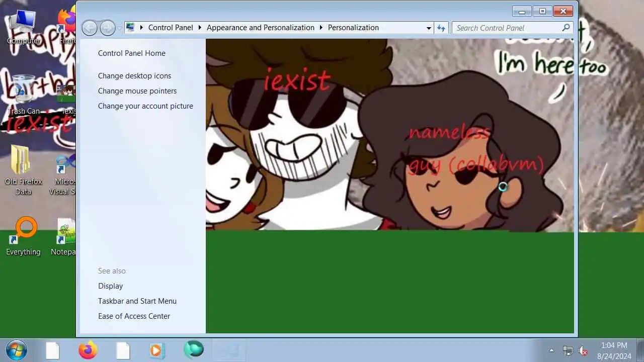Open the recent pages dropdown arrow

[119, 28]
